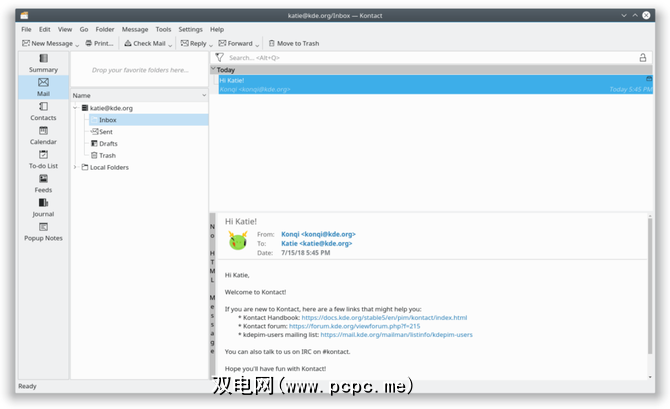
Task: Click the Print toolbar button
Action: tap(100, 43)
